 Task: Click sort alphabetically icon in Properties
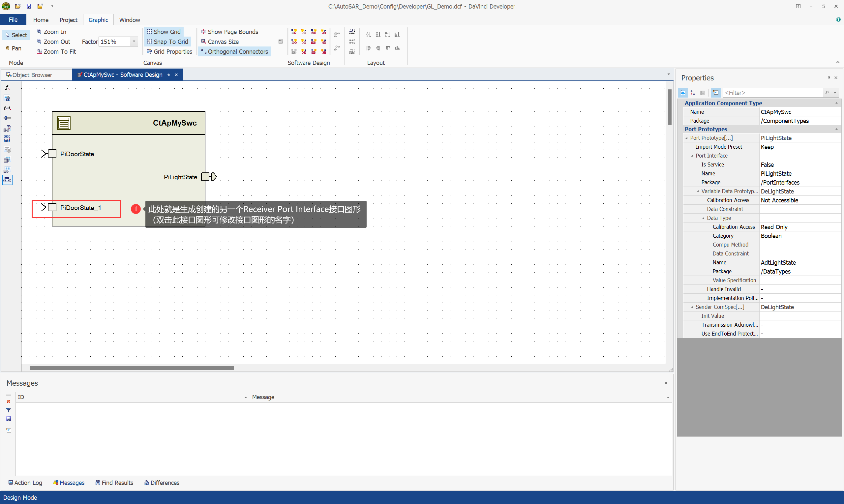point(693,93)
